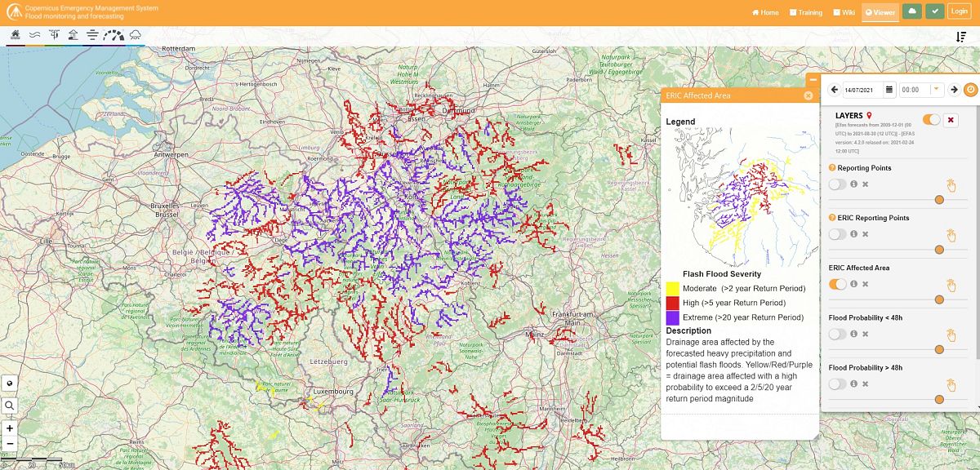
Task: Turn off the ERIC Affected Area toggle
Action: point(838,284)
